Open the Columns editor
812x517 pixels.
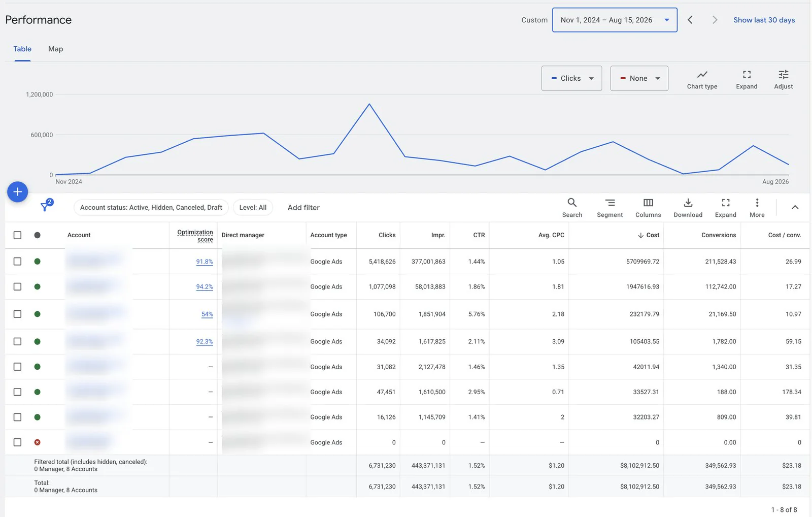(648, 208)
